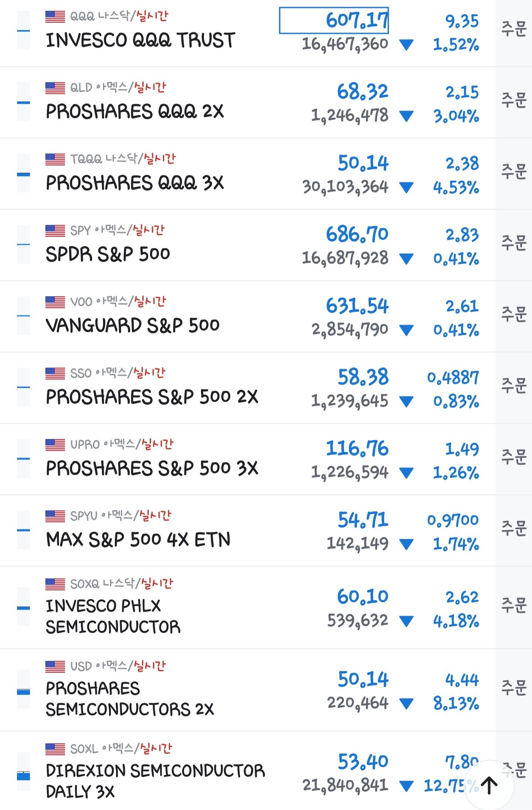Click the US flag icon beside QQQ
532x810 pixels.
point(55,17)
